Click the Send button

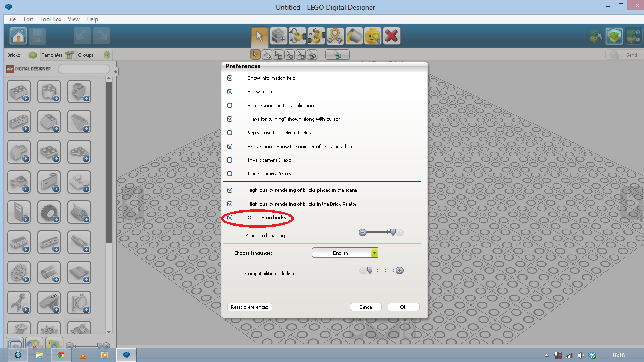coord(624,55)
